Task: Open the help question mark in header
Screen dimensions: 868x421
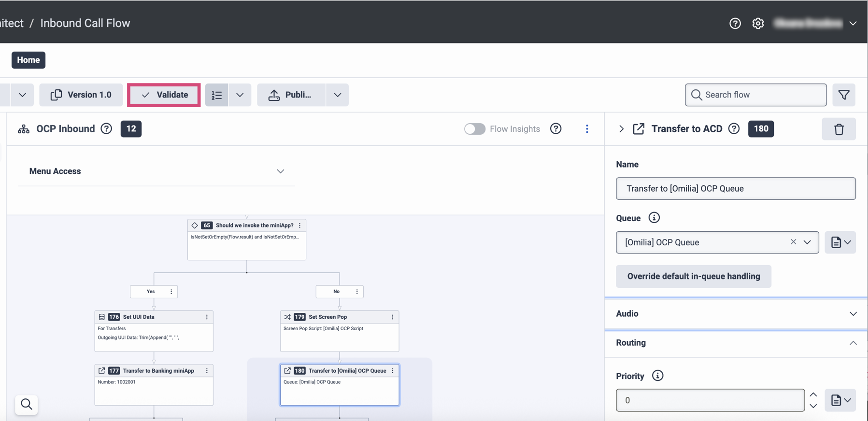Action: pos(735,23)
